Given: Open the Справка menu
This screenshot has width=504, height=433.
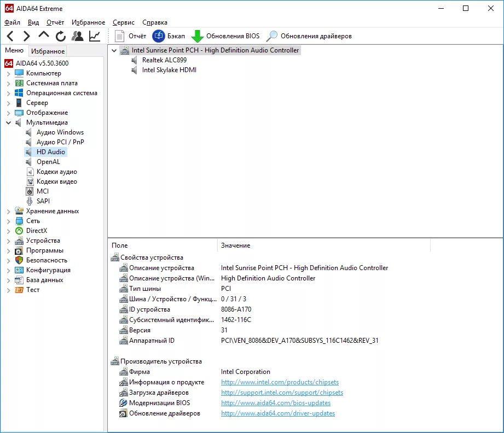Looking at the screenshot, I should [155, 22].
